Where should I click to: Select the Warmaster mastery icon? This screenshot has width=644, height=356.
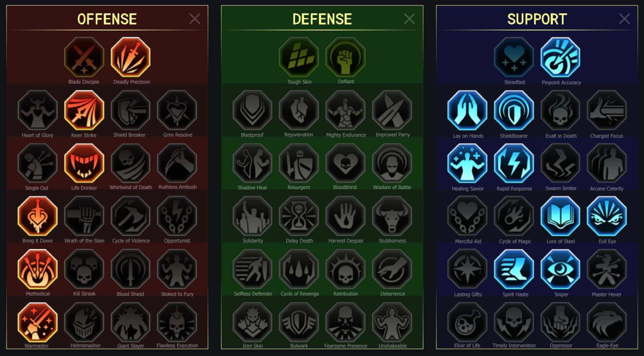click(x=38, y=322)
